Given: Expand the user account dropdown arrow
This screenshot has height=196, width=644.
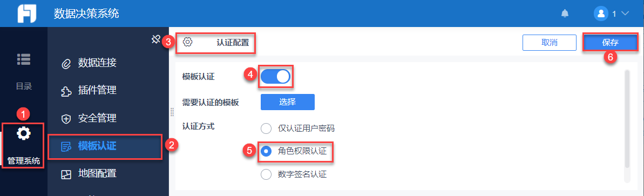Looking at the screenshot, I should click(625, 13).
